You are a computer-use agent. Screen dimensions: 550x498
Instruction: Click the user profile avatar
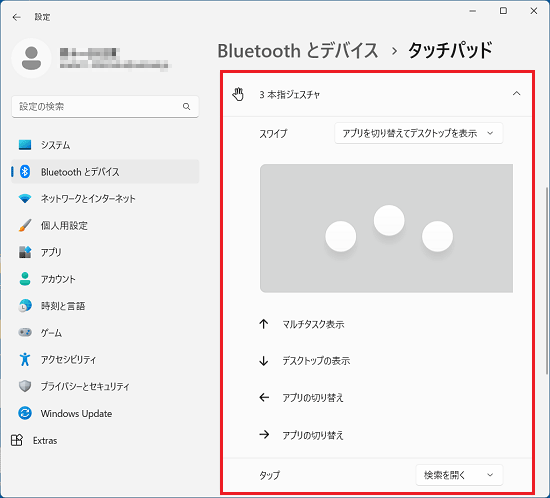click(32, 58)
